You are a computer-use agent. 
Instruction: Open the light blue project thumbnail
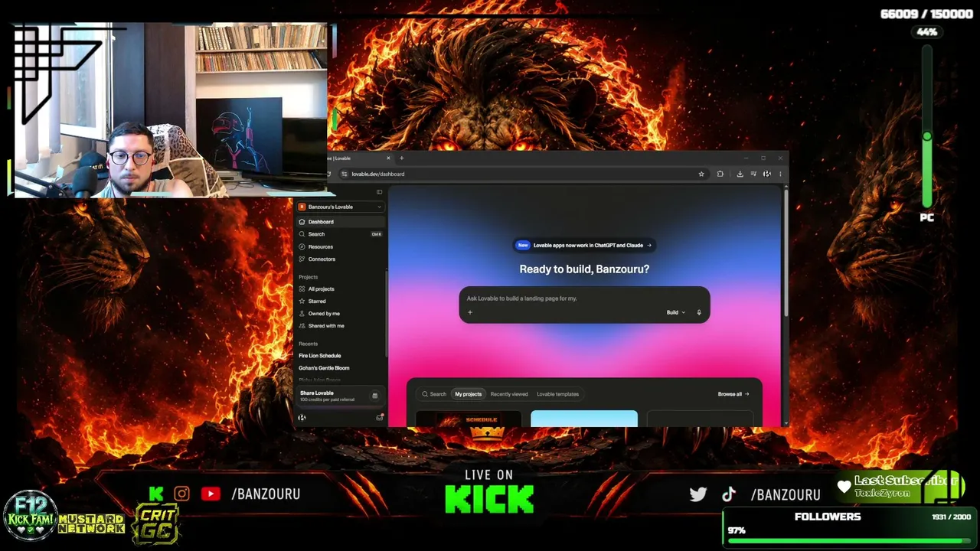click(x=584, y=419)
